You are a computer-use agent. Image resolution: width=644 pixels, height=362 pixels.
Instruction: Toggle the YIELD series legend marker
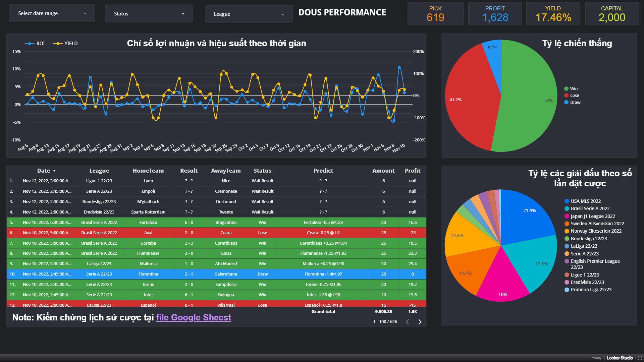coord(58,44)
